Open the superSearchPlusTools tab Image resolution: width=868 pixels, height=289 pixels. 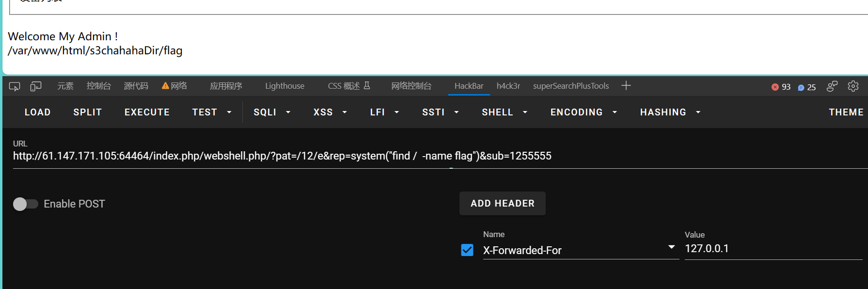(x=571, y=86)
